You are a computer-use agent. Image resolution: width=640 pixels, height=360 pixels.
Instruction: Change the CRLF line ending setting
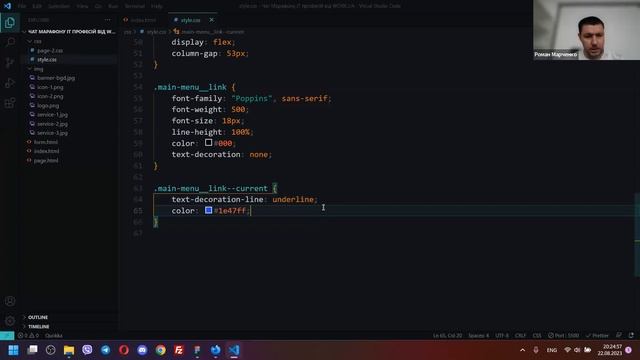click(x=520, y=336)
